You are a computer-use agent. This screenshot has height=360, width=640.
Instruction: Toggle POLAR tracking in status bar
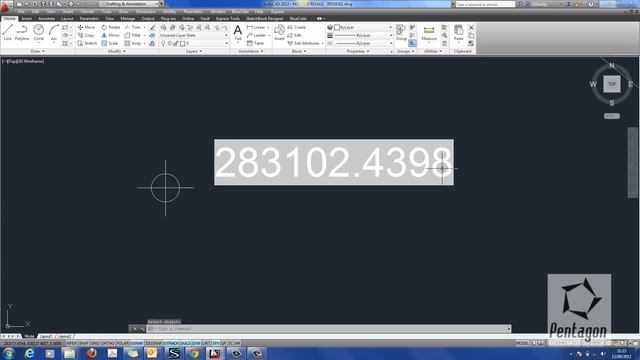click(122, 343)
